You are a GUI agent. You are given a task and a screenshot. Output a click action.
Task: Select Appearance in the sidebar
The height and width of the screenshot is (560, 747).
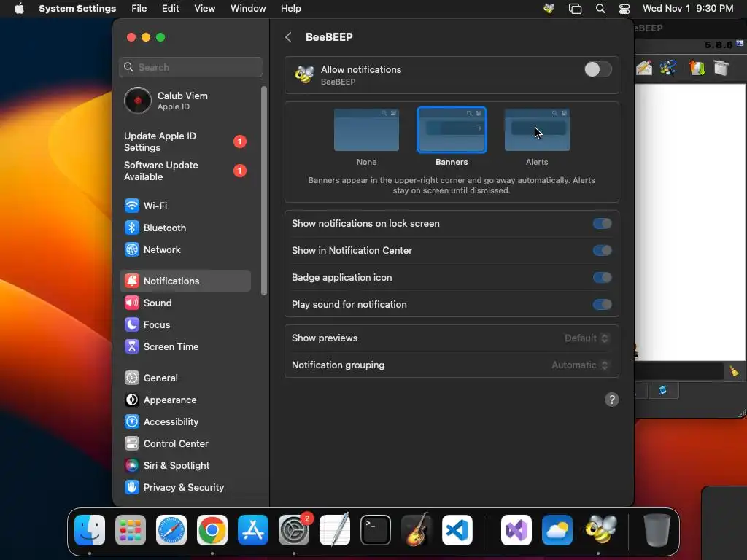pyautogui.click(x=185, y=400)
